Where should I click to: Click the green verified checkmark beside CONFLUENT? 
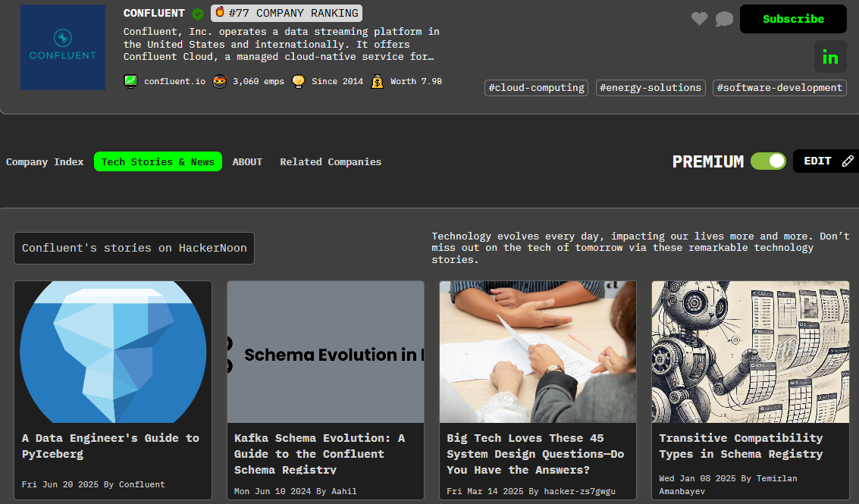coord(196,13)
